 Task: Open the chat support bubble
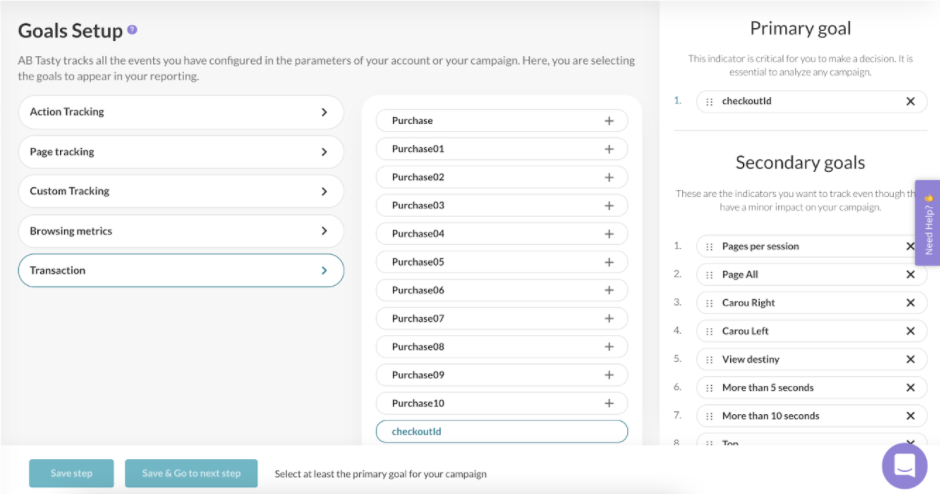(904, 465)
